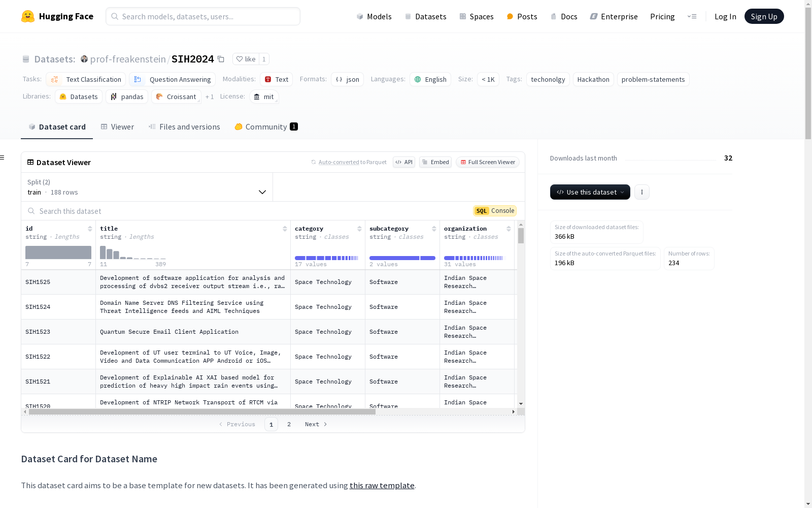Go to the Next page of rows
The width and height of the screenshot is (812, 508).
click(x=316, y=424)
